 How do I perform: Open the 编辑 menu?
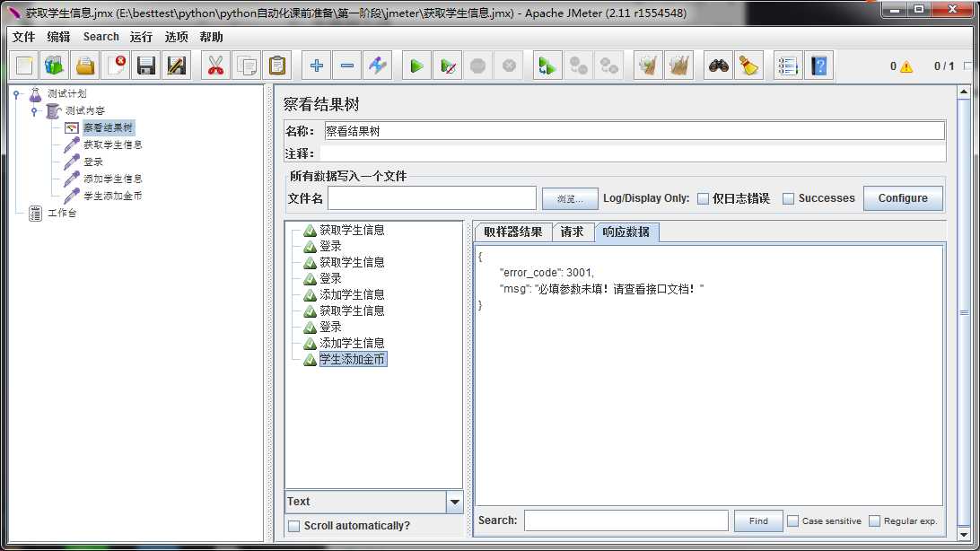[x=58, y=37]
